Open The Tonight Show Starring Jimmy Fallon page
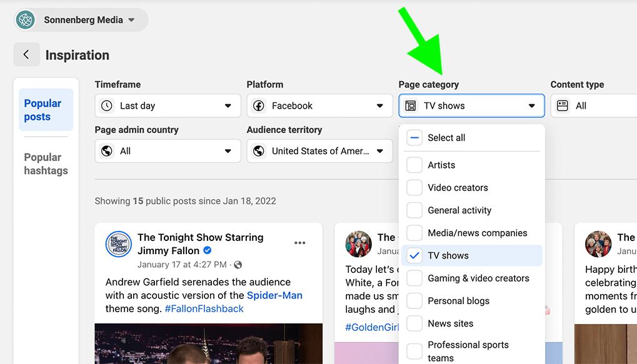The width and height of the screenshot is (637, 364). coord(200,244)
